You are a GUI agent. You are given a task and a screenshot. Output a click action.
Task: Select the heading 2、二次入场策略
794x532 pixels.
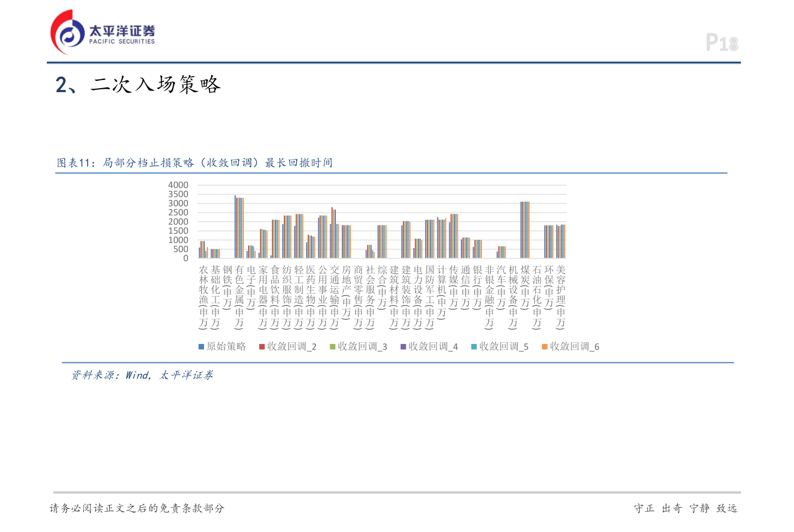(x=138, y=84)
